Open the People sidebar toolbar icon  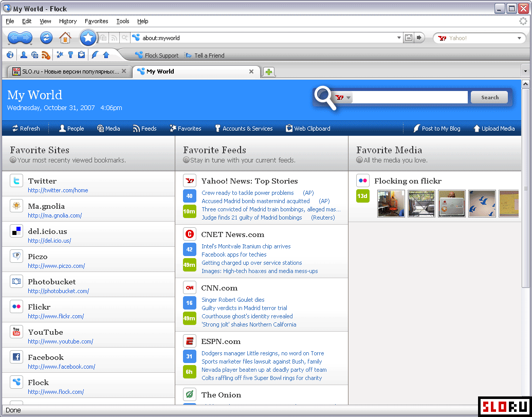pos(24,55)
